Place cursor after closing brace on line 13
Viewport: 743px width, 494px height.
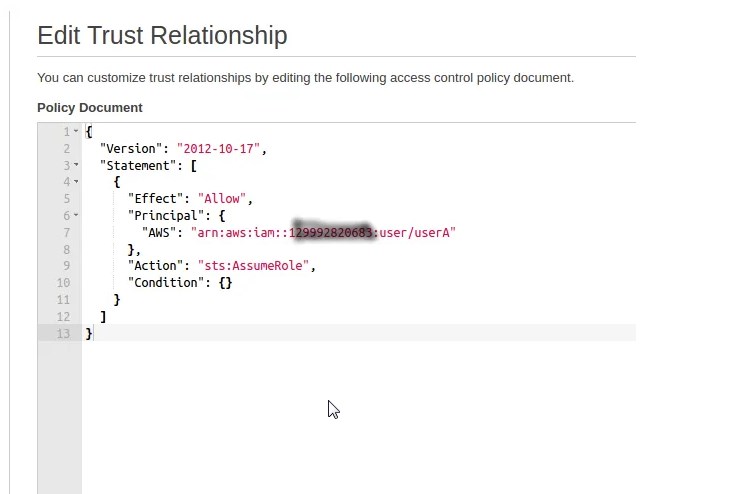click(x=93, y=333)
